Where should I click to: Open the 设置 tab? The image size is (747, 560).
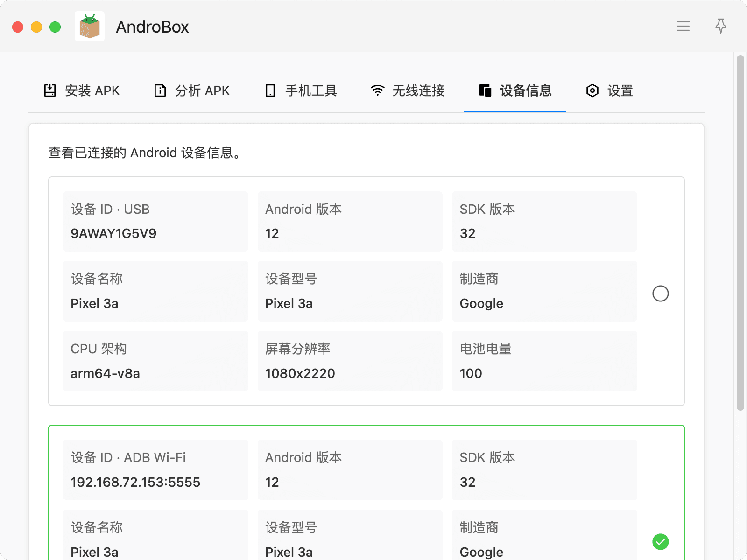click(609, 91)
